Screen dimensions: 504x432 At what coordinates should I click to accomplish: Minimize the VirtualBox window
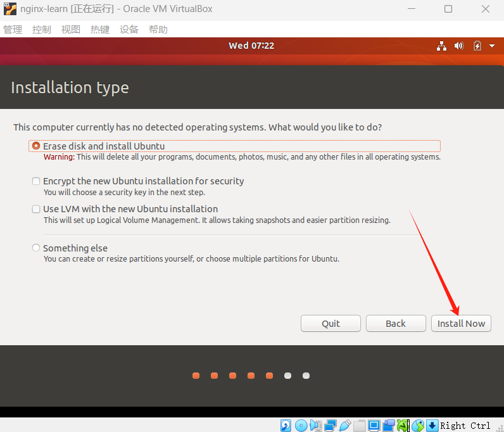point(412,9)
